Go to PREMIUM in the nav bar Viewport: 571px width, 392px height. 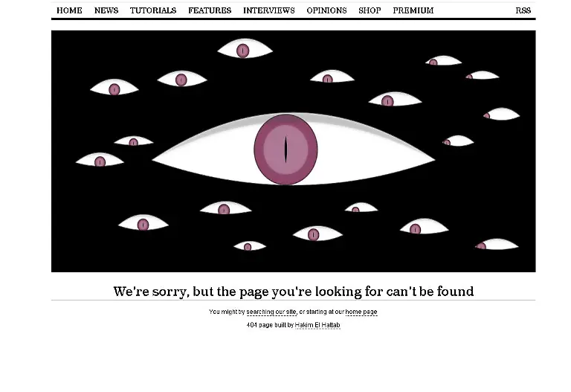[x=413, y=10]
